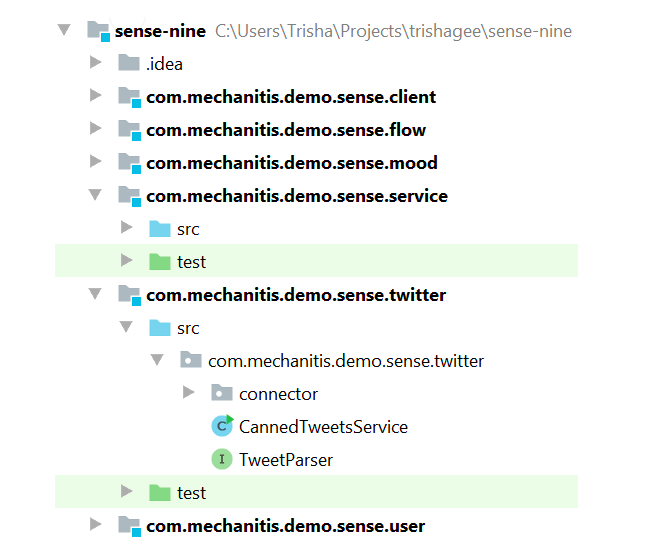
Task: Expand the com.mechanitis.demo.sense.client module
Action: (96, 95)
